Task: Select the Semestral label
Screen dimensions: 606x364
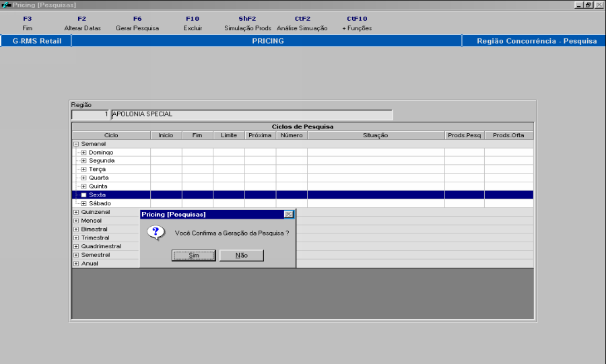Action: [96, 255]
